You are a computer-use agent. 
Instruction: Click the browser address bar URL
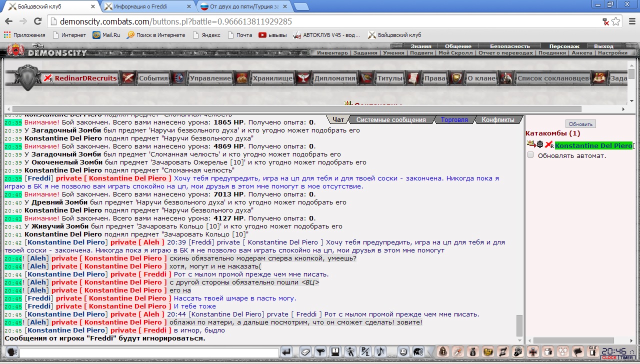[x=175, y=22]
